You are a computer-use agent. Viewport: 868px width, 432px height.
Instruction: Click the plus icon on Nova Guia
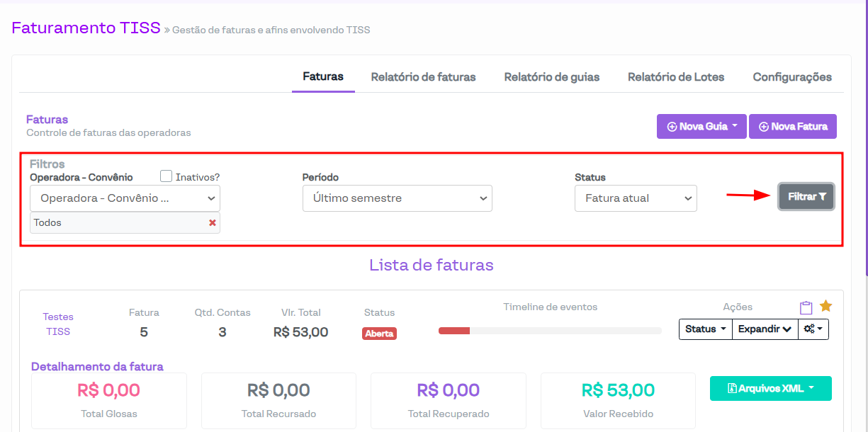pos(672,127)
